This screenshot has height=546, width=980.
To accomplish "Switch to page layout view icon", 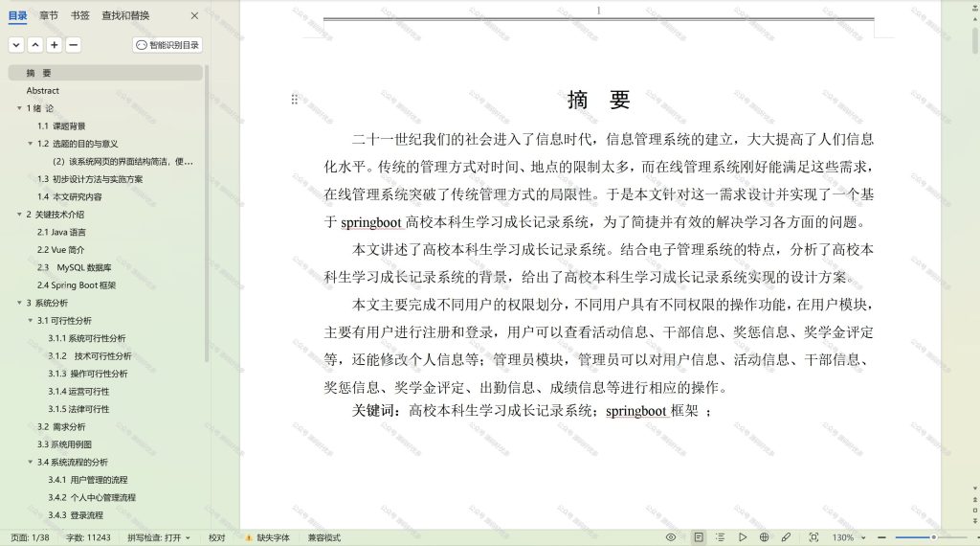I will tap(698, 537).
